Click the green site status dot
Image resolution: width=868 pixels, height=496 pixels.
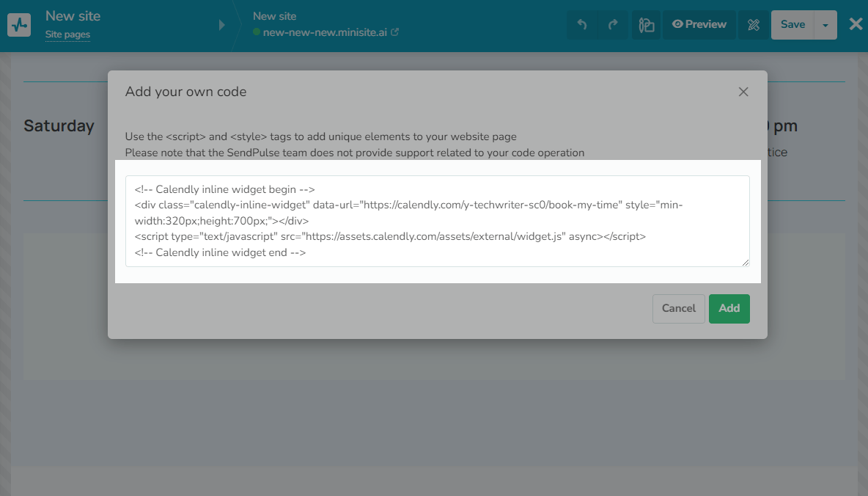coord(257,32)
